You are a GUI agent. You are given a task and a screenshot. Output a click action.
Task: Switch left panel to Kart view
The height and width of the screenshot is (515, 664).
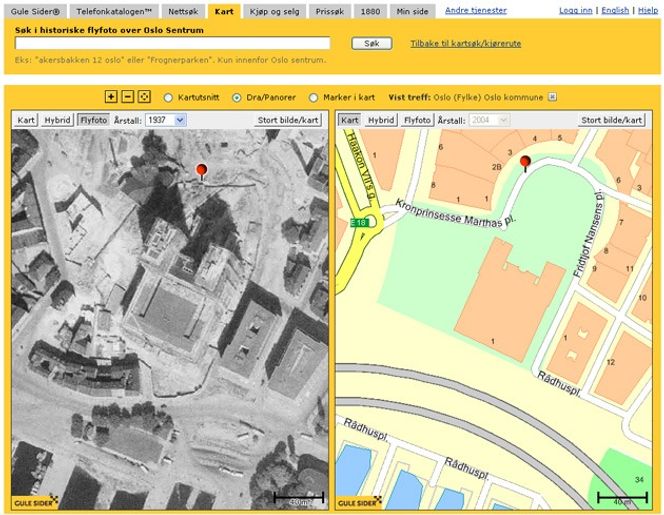click(x=26, y=120)
